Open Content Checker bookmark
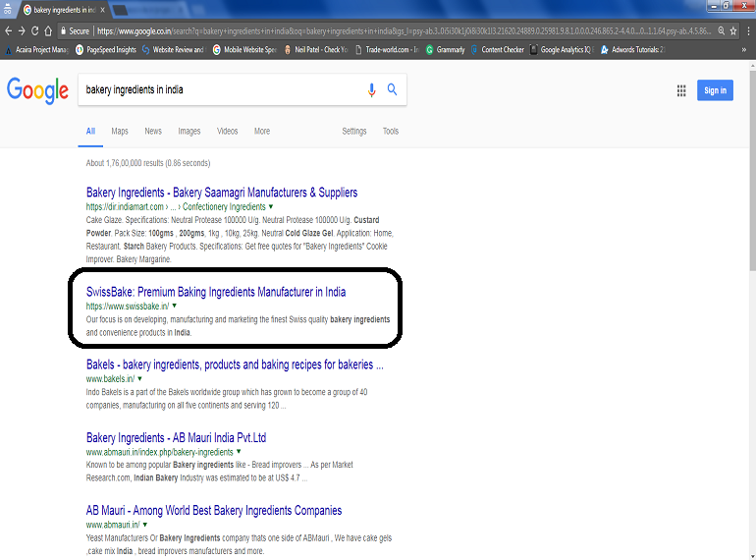 pos(498,50)
